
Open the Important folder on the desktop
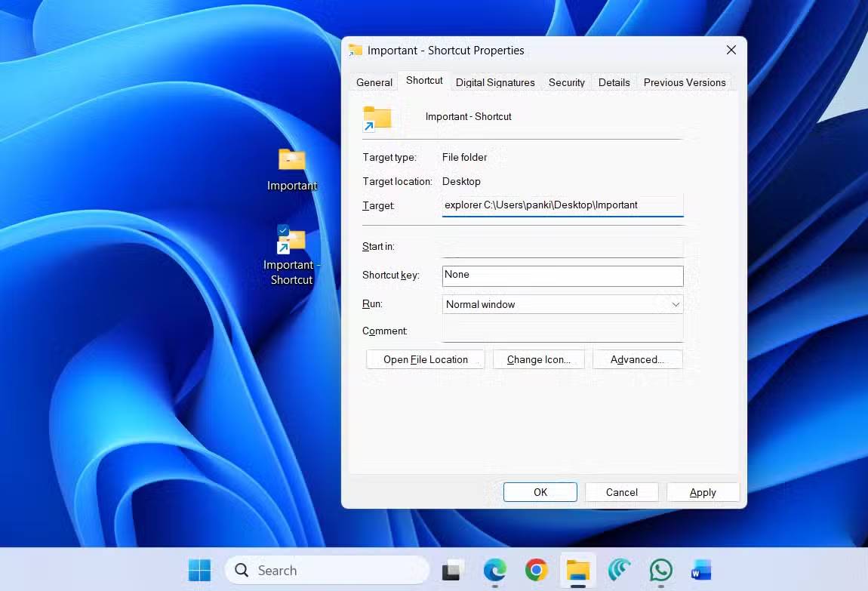tap(291, 161)
